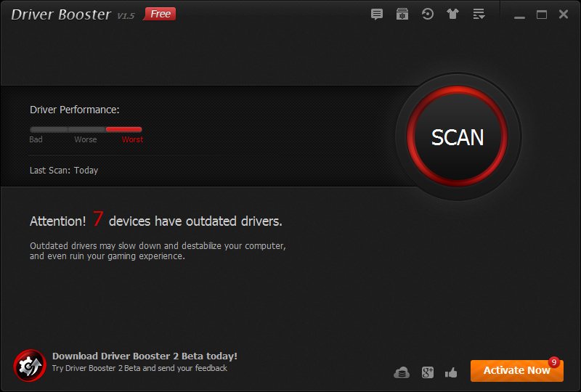The height and width of the screenshot is (392, 581).
Task: Click devices have outdated drivers text
Action: click(195, 221)
